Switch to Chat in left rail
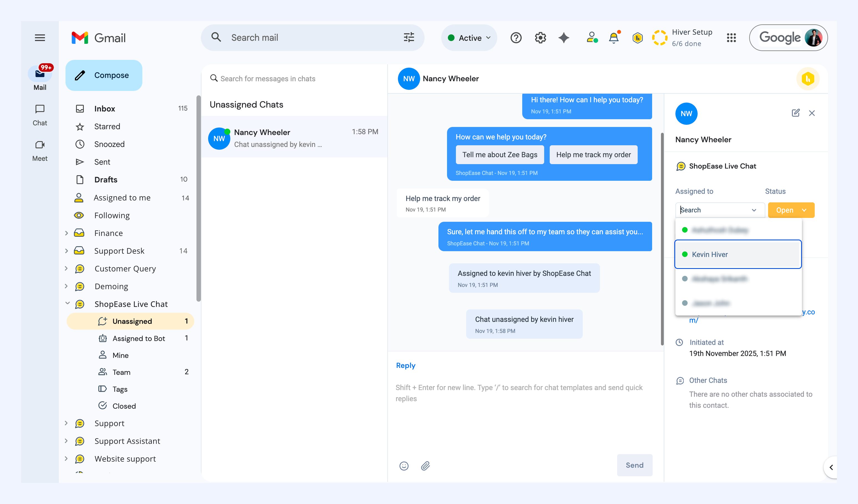Viewport: 858px width, 504px height. pyautogui.click(x=40, y=115)
